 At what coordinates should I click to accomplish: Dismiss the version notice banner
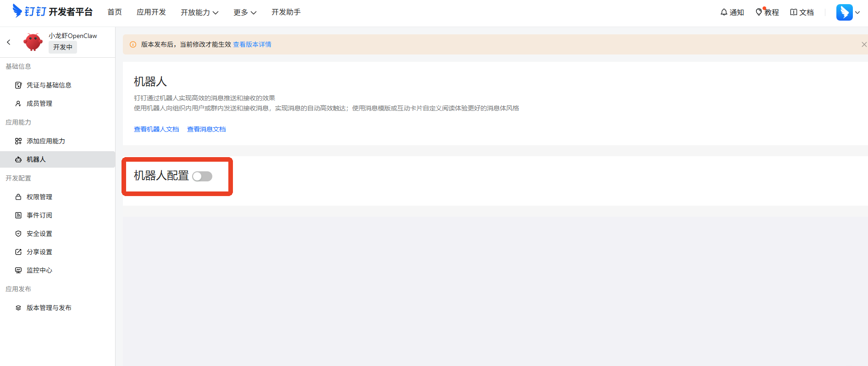click(x=864, y=44)
